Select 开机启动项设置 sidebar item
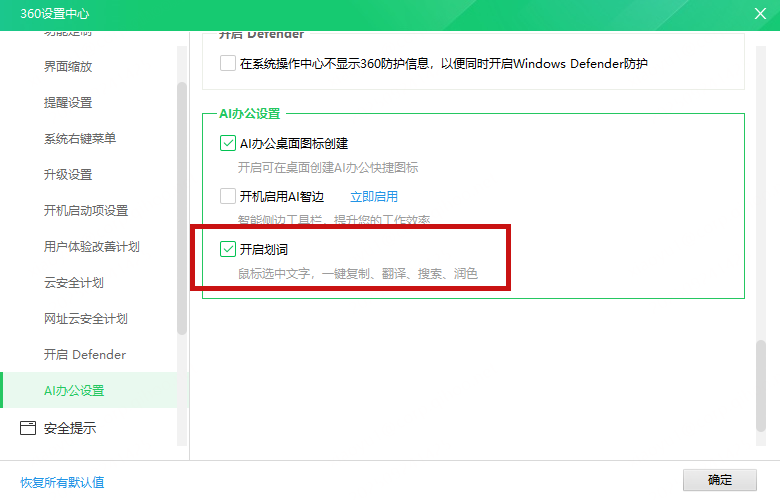 pos(86,211)
